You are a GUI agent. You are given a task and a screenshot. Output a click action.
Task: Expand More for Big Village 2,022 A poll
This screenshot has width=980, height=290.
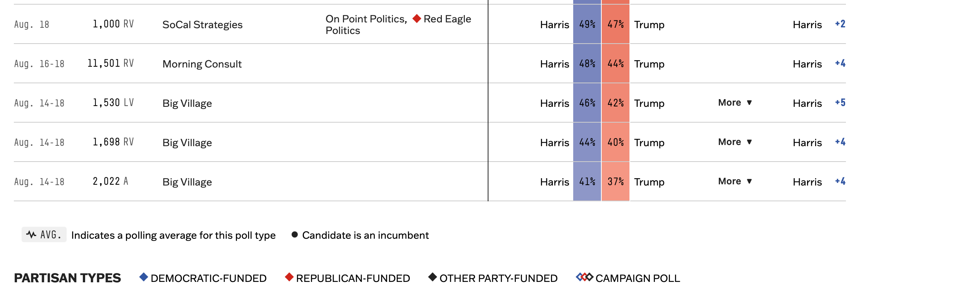tap(735, 181)
